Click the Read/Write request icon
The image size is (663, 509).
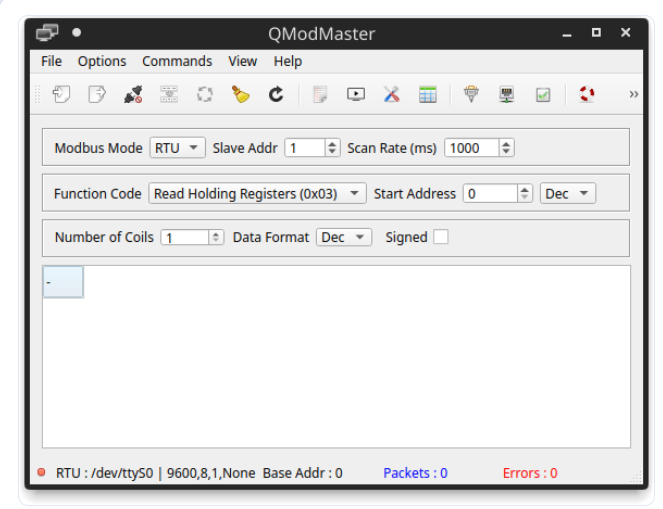click(169, 94)
